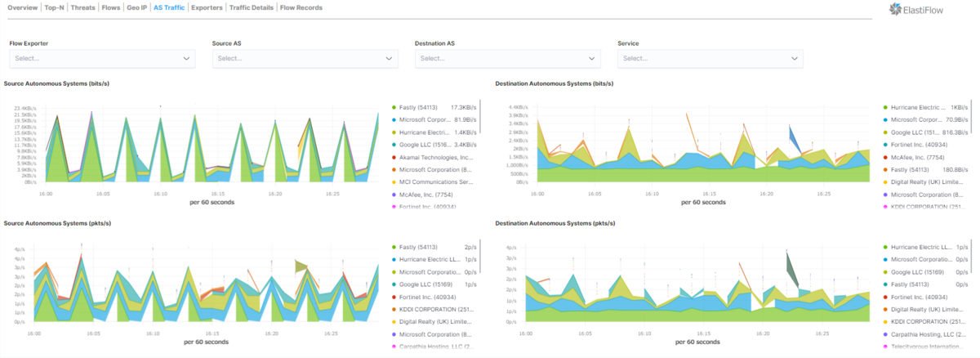The image size is (980, 358).
Task: Click Microsoft Corpor... blue dot in Source bits/s legend
Action: [394, 120]
